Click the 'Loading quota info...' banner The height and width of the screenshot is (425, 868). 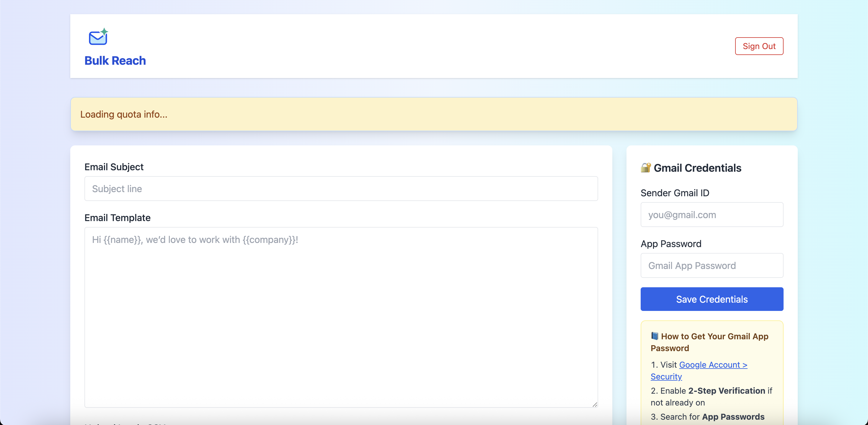click(434, 114)
